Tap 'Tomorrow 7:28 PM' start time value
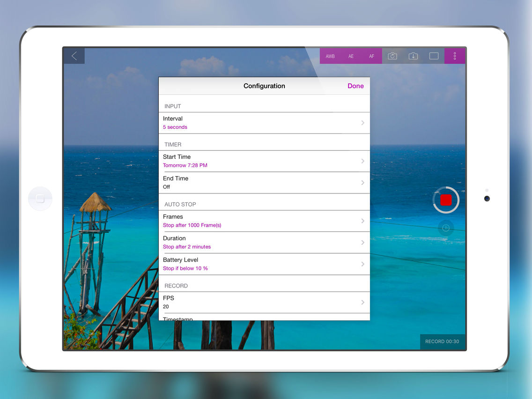The image size is (532, 399). (185, 166)
